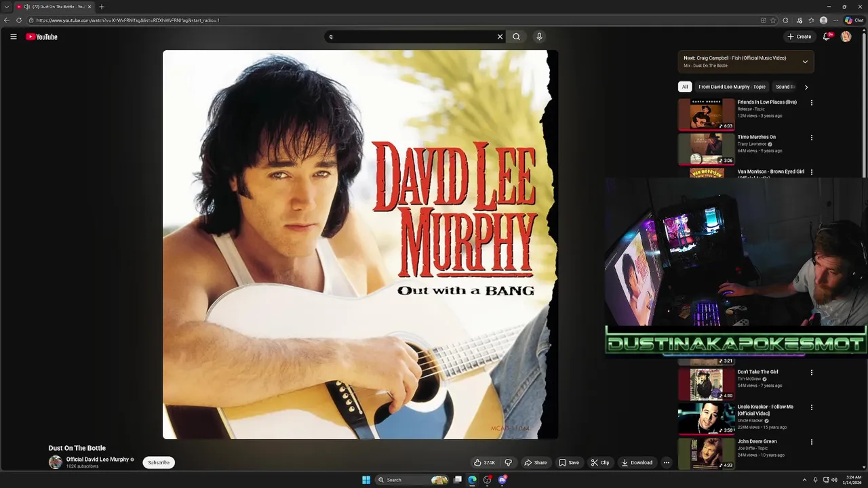868x488 pixels.
Task: Open the tab search dropdown arrow
Action: click(x=7, y=7)
